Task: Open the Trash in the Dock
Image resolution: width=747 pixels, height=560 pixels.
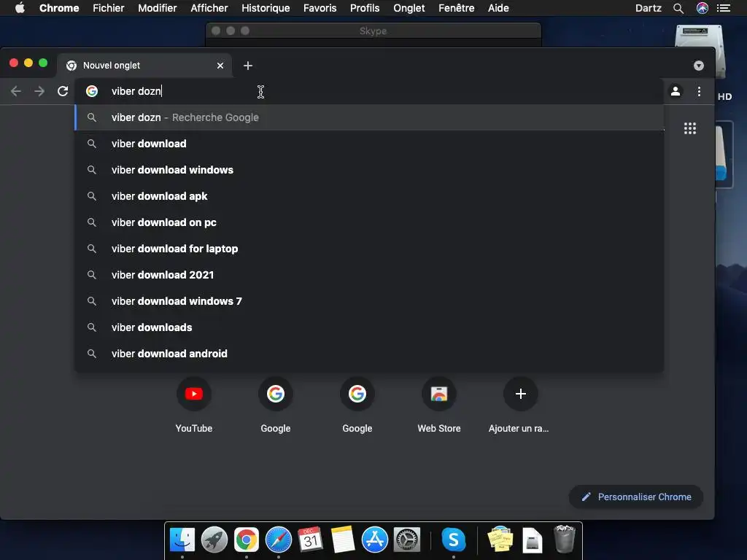Action: pos(565,539)
